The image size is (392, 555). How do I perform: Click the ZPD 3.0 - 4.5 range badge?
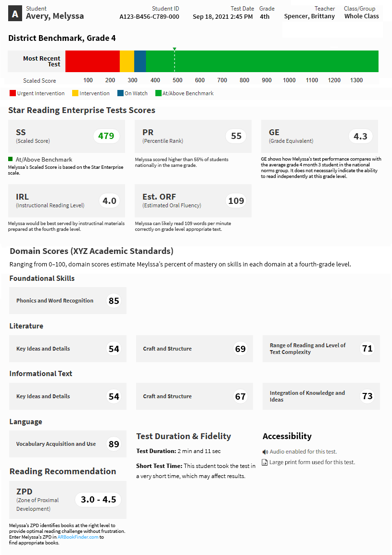(x=99, y=500)
